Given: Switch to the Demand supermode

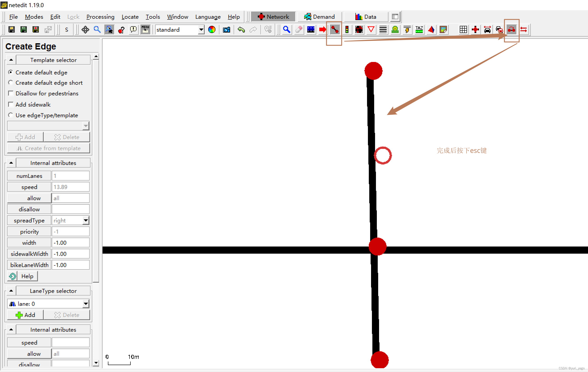Looking at the screenshot, I should [x=319, y=17].
